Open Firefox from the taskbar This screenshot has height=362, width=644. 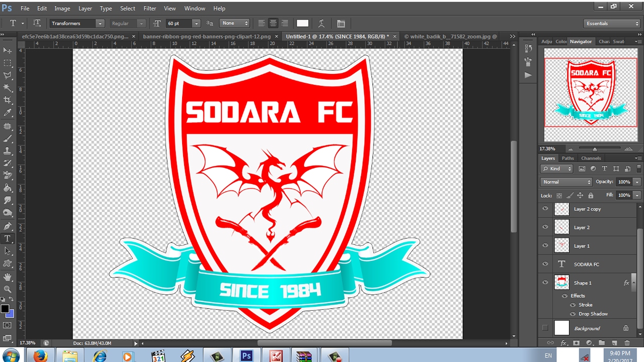tap(40, 356)
